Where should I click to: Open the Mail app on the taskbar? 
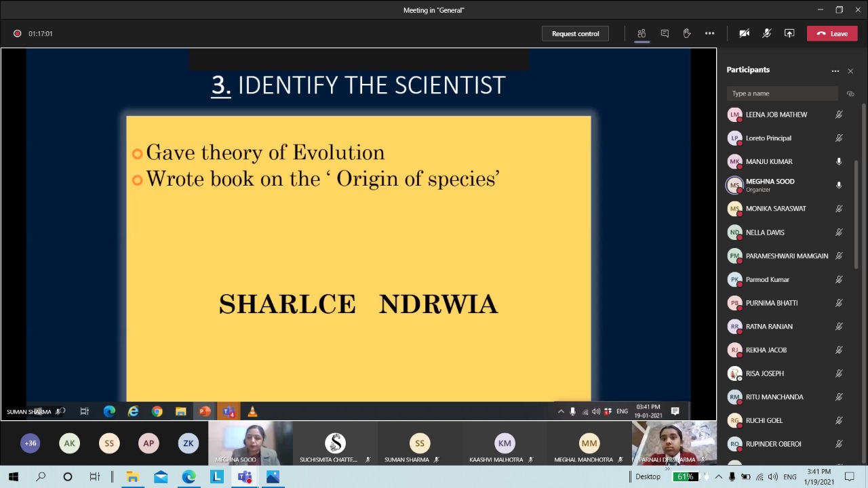tap(161, 476)
